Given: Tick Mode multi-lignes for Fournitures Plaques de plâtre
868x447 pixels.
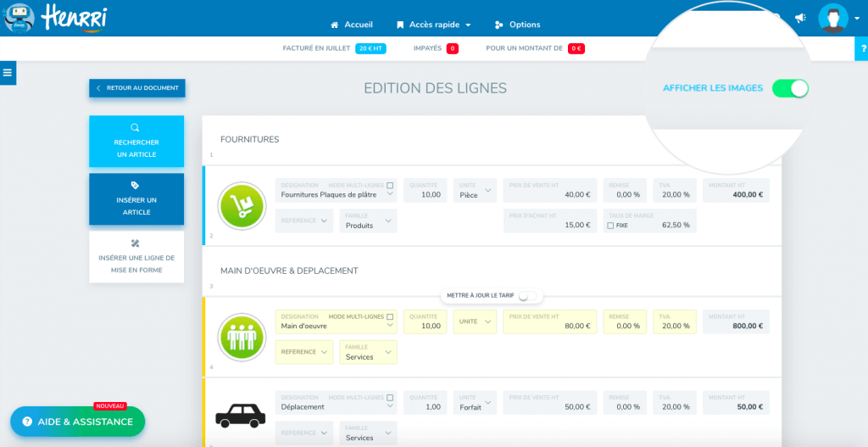Looking at the screenshot, I should click(x=390, y=185).
